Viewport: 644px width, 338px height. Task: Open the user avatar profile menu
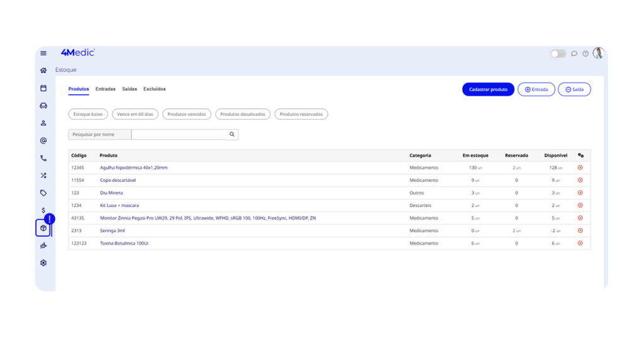(597, 54)
